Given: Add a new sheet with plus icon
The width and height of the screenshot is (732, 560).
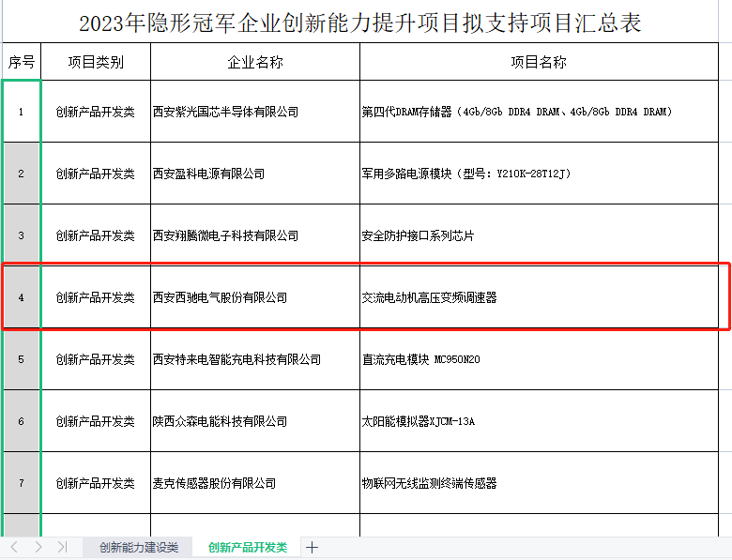Looking at the screenshot, I should [313, 547].
